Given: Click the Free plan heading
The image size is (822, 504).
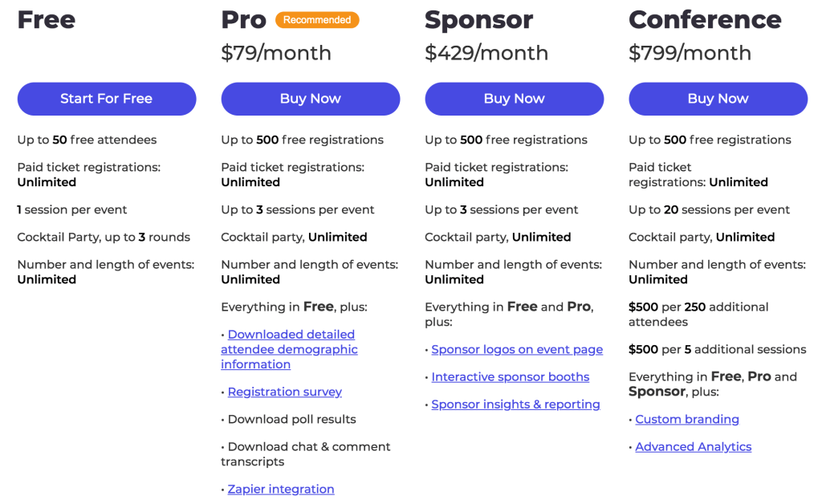Looking at the screenshot, I should click(47, 20).
